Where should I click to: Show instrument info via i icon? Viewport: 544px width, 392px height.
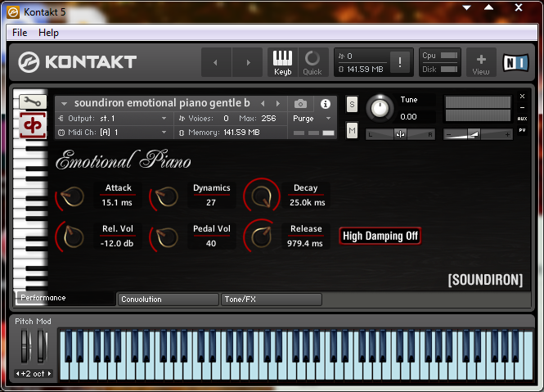325,104
